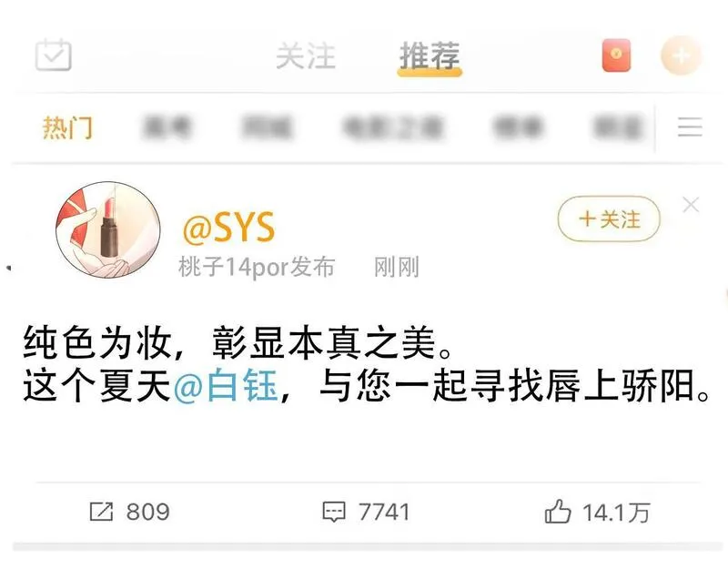
Task: Open the @白钰 mention link
Action: pyautogui.click(x=226, y=385)
